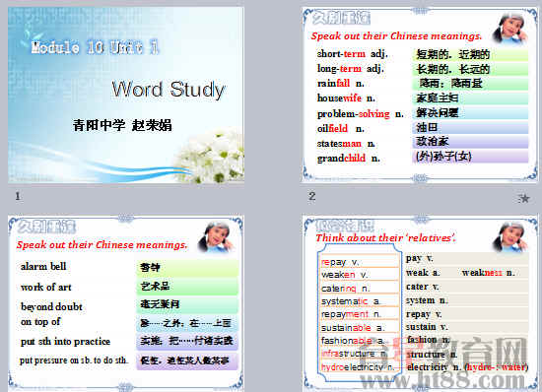This screenshot has height=392, width=542.
Task: Click the animation star icon below slide 2
Action: tap(524, 198)
